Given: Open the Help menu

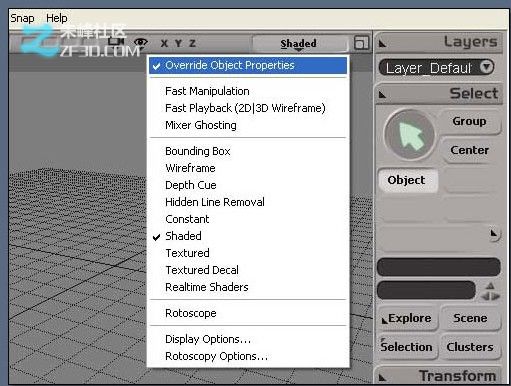Looking at the screenshot, I should click(57, 18).
